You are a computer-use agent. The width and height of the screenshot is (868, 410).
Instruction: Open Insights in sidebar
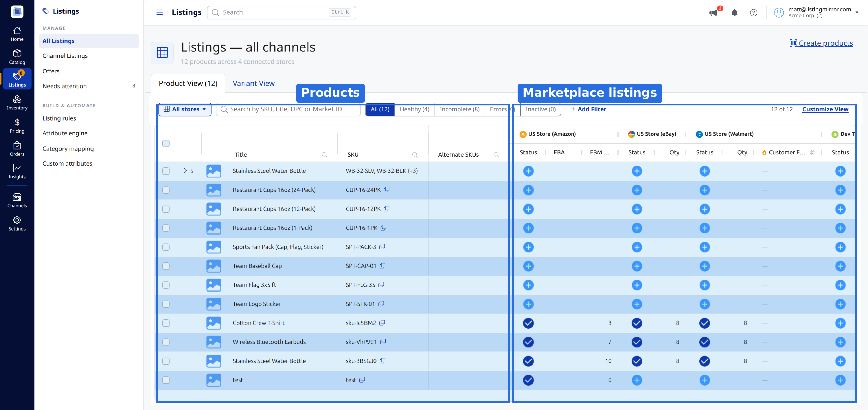point(17,172)
